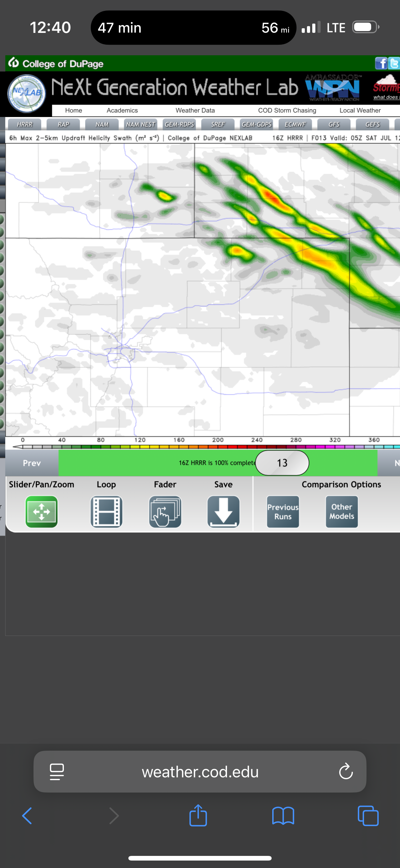Click the Previous Runs comparison button
Viewport: 400px width, 868px height.
(x=283, y=512)
